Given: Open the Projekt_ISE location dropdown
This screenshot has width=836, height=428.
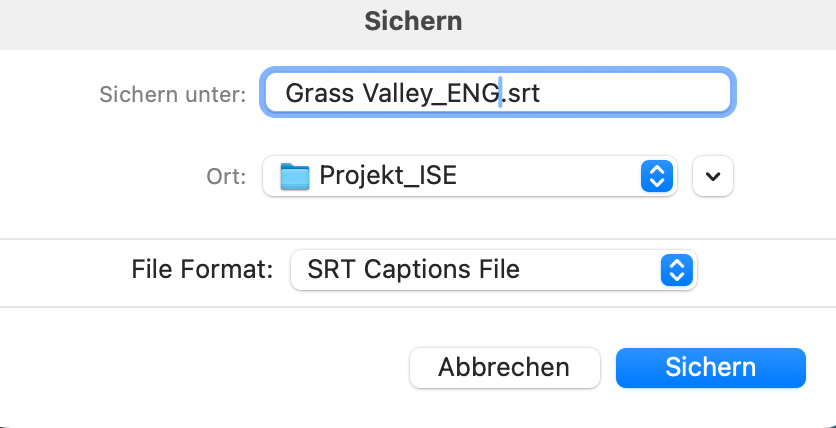Looking at the screenshot, I should click(470, 176).
